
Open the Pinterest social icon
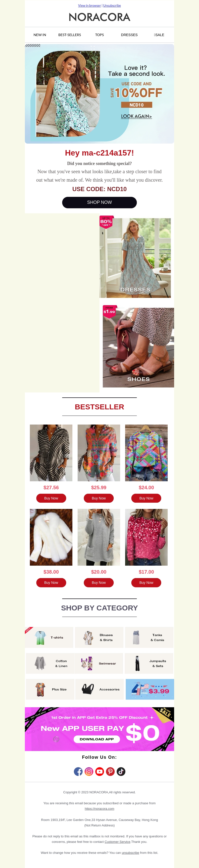[x=110, y=771]
